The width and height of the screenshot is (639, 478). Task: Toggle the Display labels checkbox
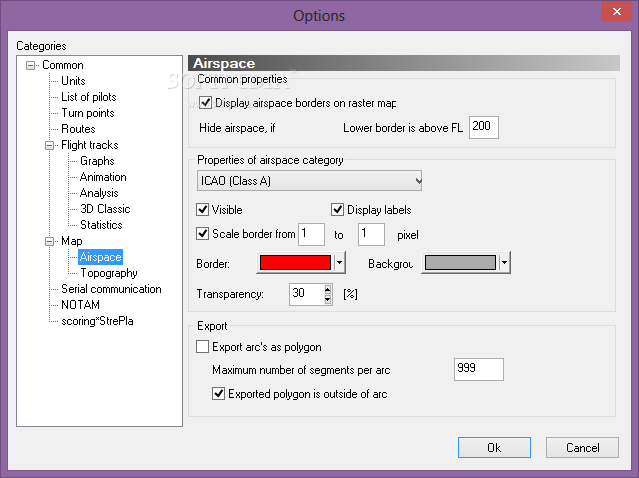click(337, 209)
